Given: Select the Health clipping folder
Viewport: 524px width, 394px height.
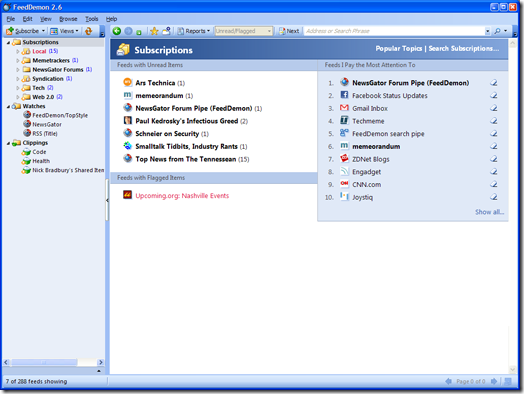Looking at the screenshot, I should point(41,161).
